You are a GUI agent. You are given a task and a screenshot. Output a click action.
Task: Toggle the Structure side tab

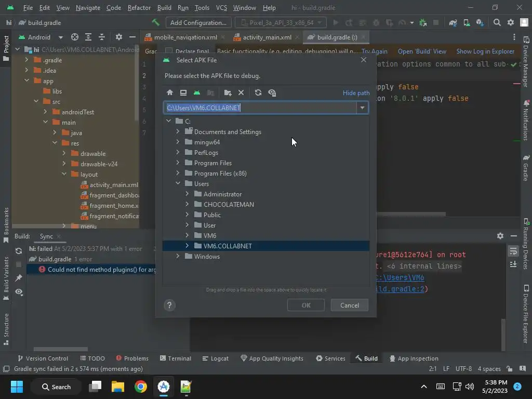(6, 329)
